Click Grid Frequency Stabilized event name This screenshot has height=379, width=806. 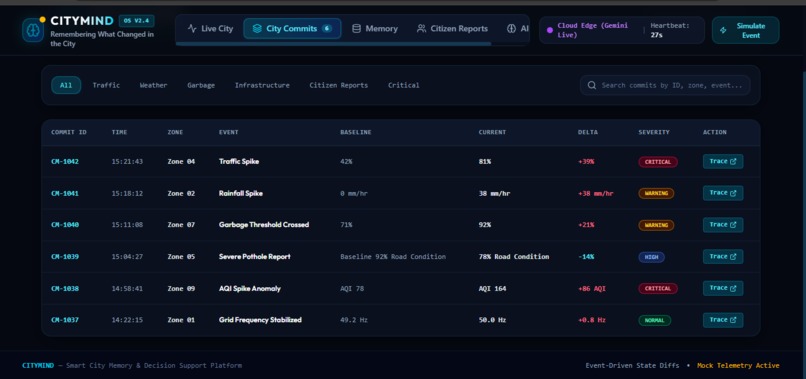point(260,320)
